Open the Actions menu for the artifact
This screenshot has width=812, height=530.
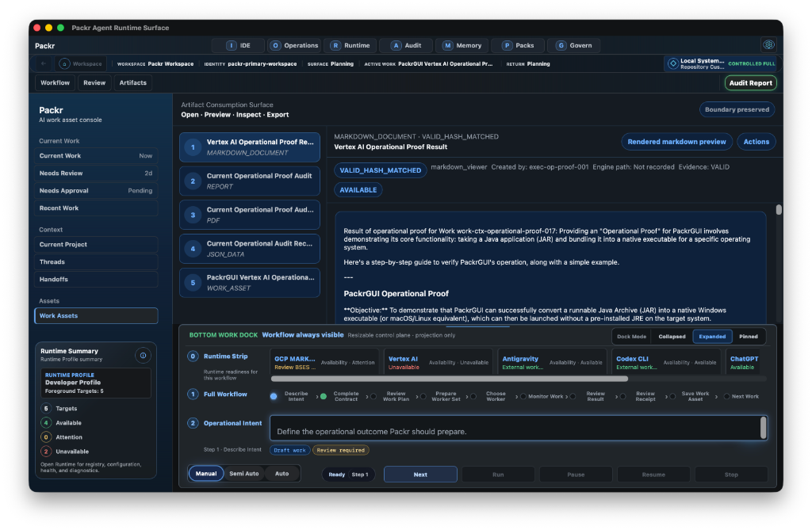[756, 142]
